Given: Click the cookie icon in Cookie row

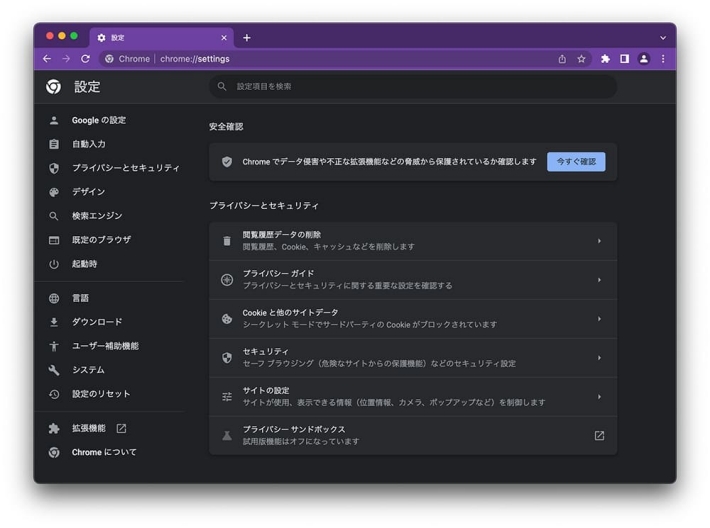Looking at the screenshot, I should [227, 319].
